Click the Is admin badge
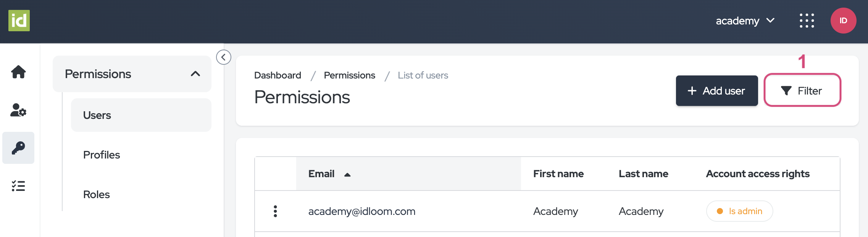 739,211
